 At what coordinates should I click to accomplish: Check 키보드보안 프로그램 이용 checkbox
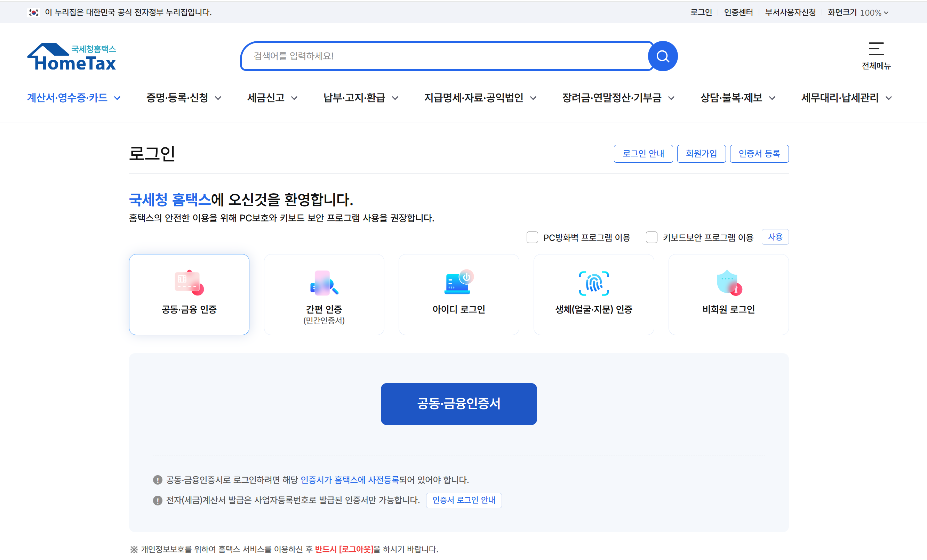click(x=651, y=237)
